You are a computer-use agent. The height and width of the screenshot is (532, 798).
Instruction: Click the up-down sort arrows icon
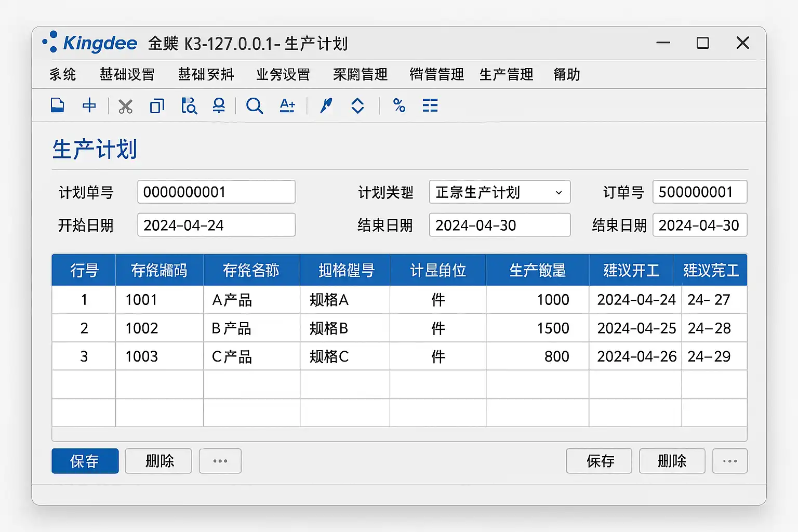357,106
